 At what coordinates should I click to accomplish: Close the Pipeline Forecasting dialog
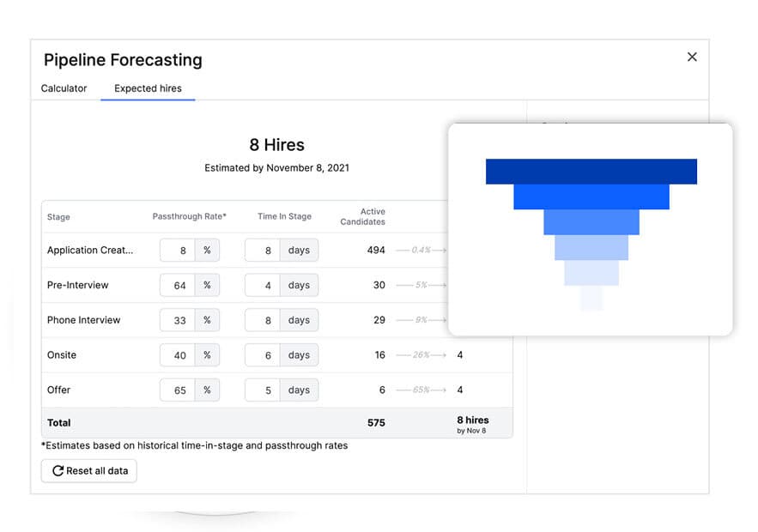[x=692, y=57]
